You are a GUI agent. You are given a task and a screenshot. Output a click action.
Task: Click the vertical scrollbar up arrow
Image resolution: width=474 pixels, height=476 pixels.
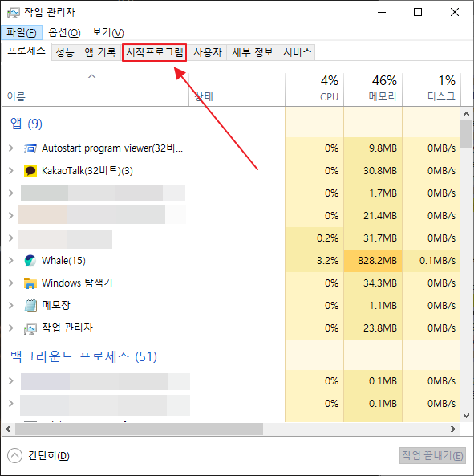coord(467,115)
